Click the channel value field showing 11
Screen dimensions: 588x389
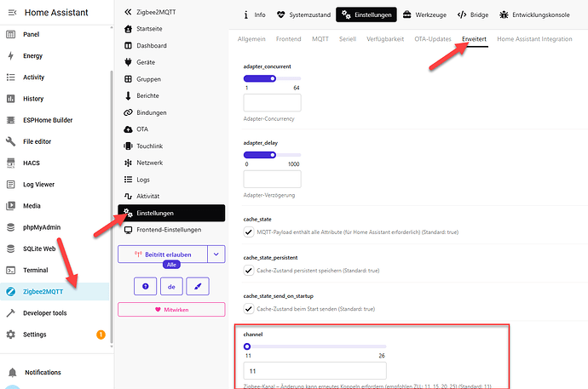(315, 371)
